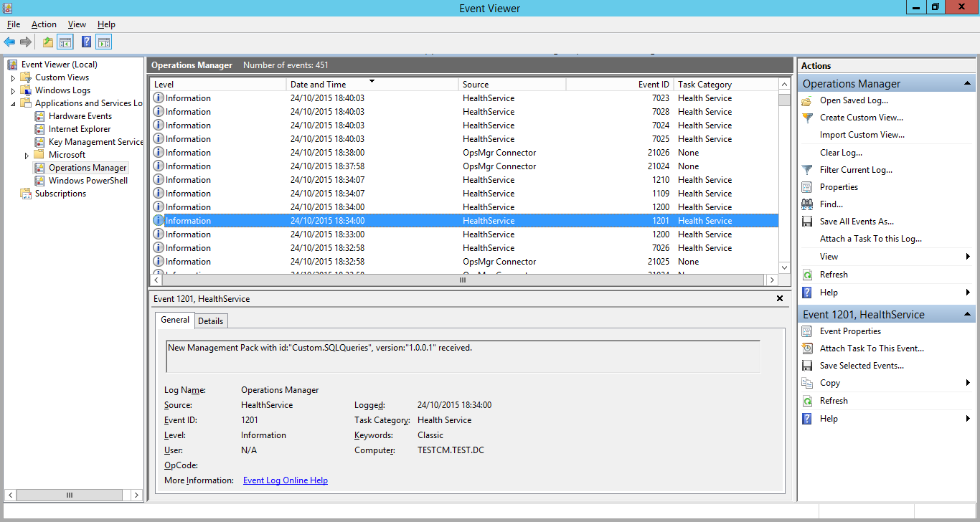Click the Event Properties icon
Image resolution: width=980 pixels, height=522 pixels.
(807, 331)
